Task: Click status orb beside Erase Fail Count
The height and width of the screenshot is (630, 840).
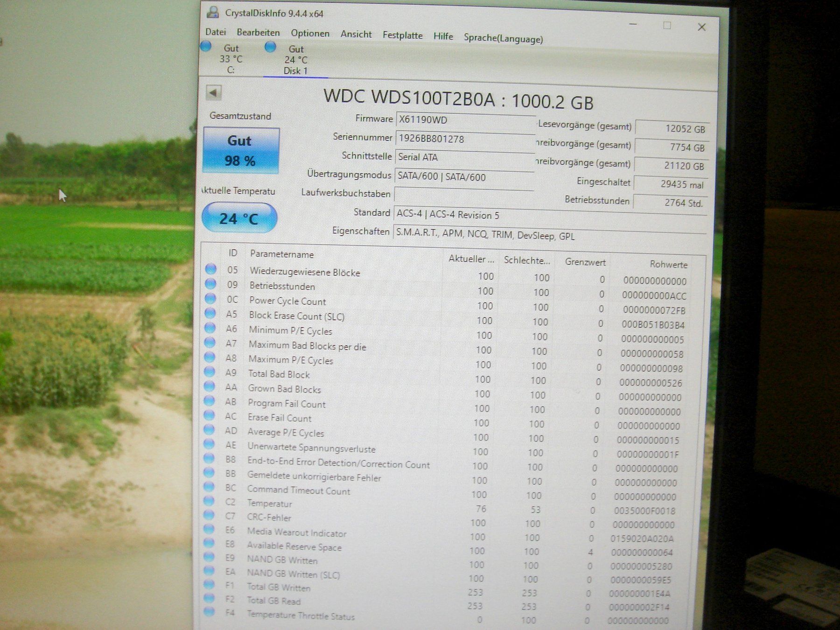Action: pyautogui.click(x=210, y=415)
